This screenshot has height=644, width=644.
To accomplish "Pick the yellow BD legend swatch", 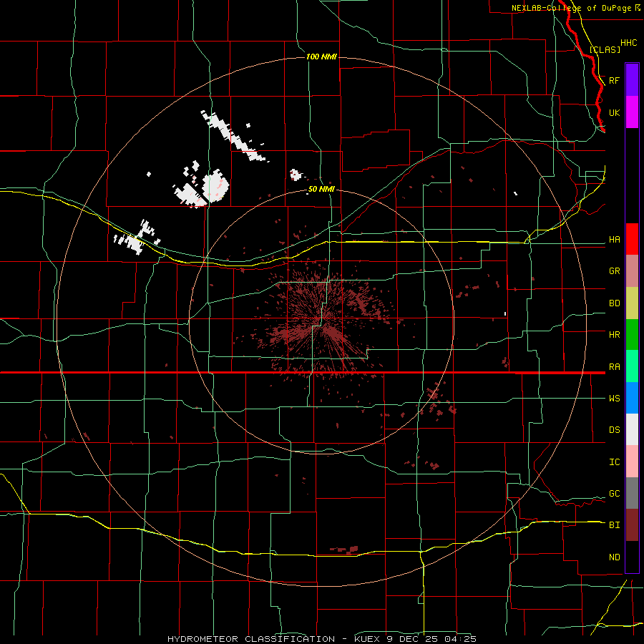I will tap(632, 303).
